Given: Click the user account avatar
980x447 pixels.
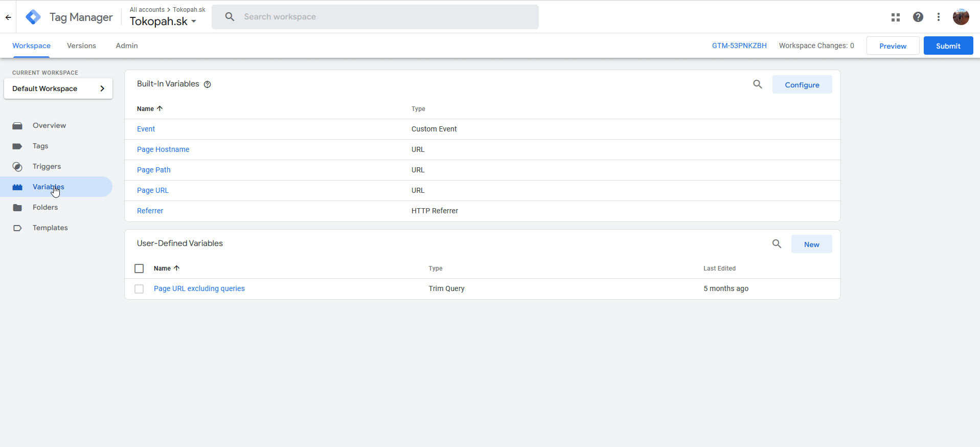Looking at the screenshot, I should click(x=961, y=17).
